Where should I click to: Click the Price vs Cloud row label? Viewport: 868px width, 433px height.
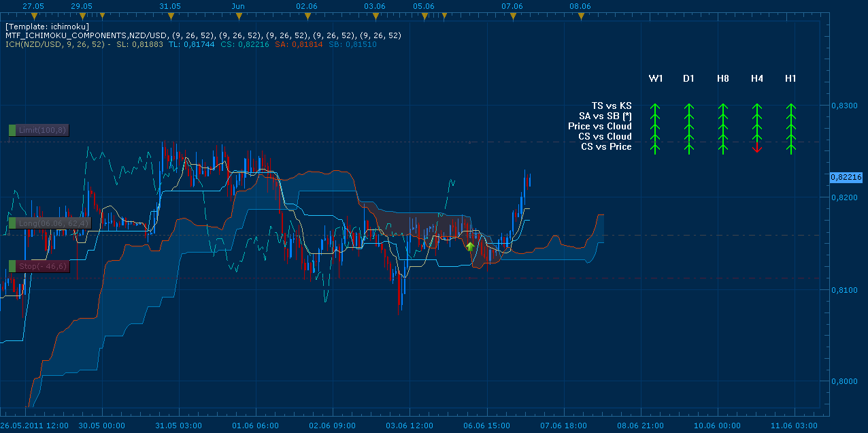[x=600, y=126]
